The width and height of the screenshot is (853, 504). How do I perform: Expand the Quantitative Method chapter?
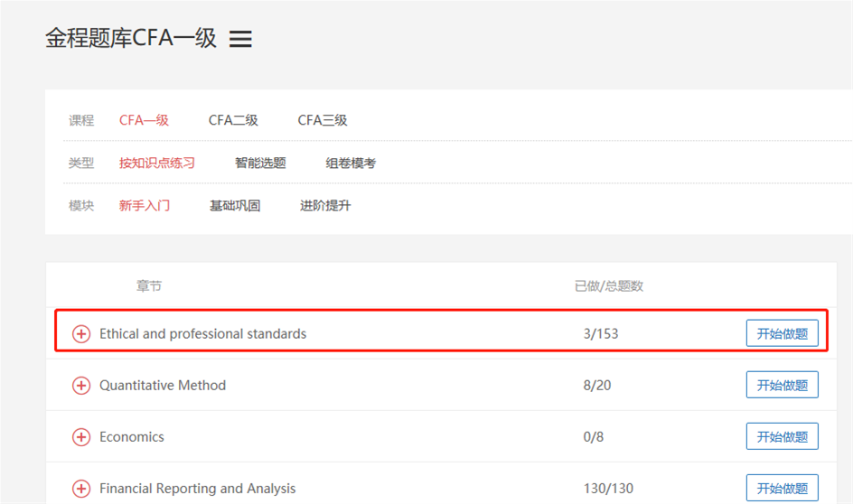pyautogui.click(x=81, y=386)
